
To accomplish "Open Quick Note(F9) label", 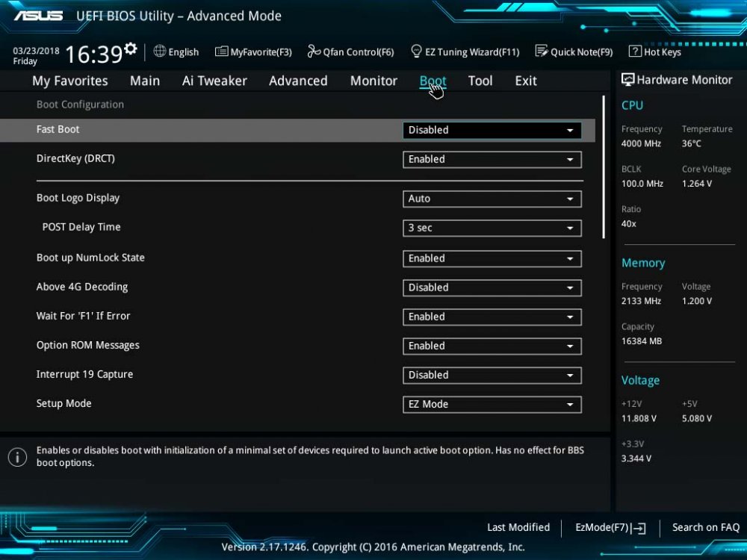I will pos(582,52).
